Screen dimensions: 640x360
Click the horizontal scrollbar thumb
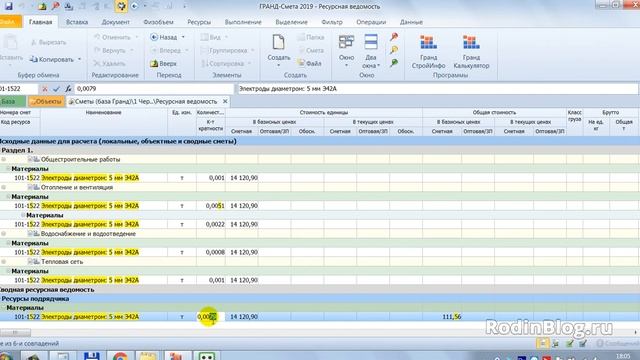(x=15, y=332)
